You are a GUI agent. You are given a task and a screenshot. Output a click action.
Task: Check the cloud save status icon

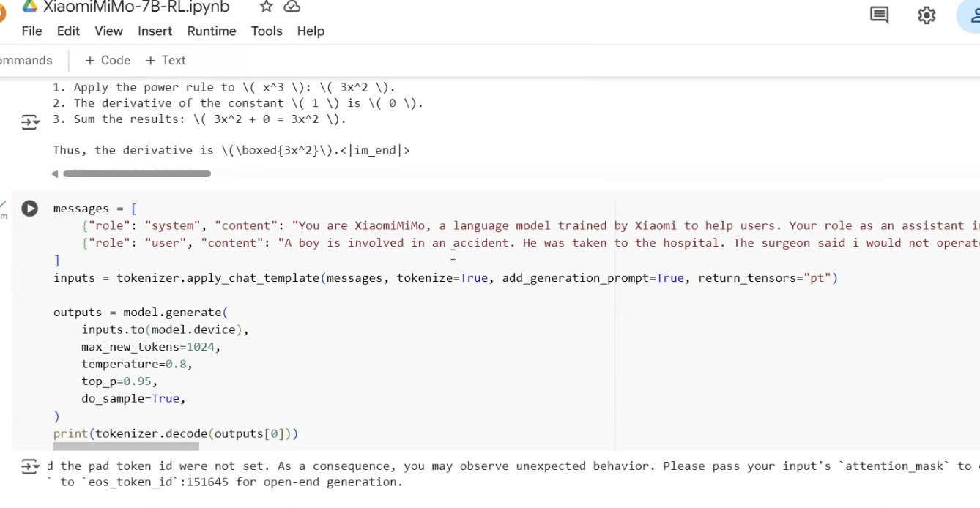point(292,7)
